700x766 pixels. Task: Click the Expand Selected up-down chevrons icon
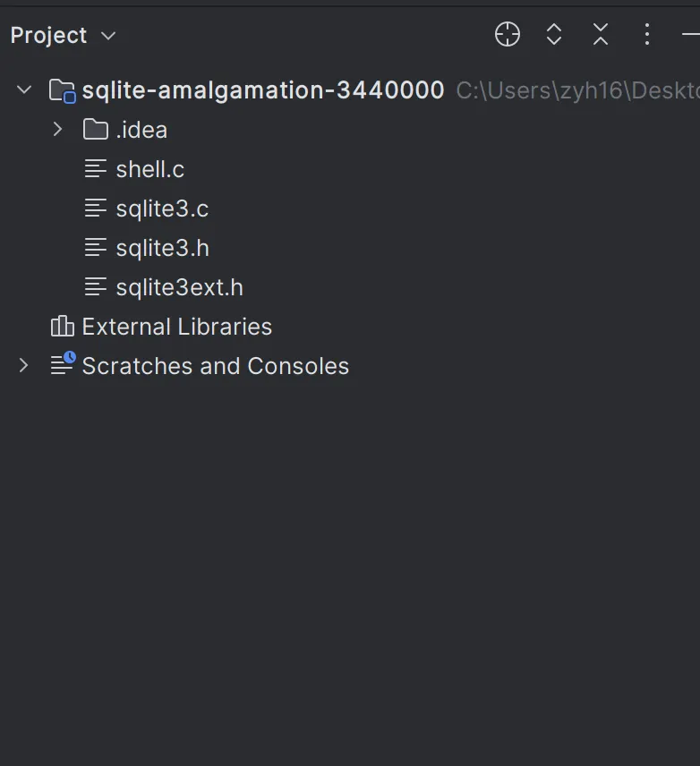[x=554, y=35]
